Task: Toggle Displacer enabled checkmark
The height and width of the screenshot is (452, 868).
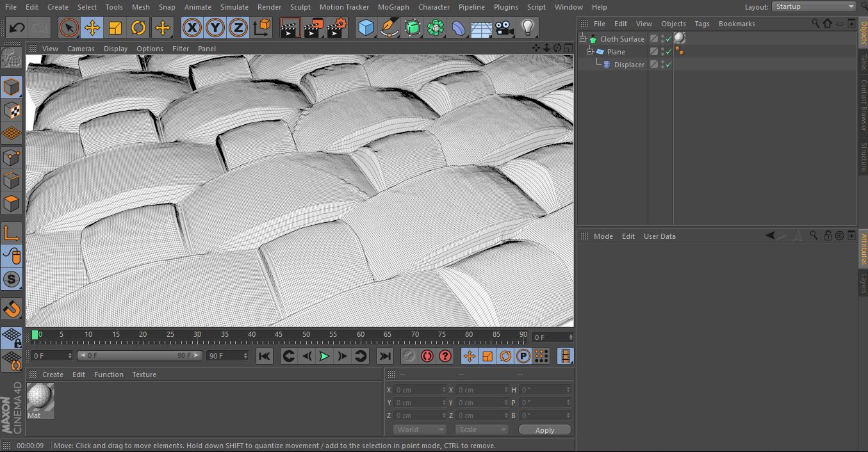Action: (x=669, y=65)
